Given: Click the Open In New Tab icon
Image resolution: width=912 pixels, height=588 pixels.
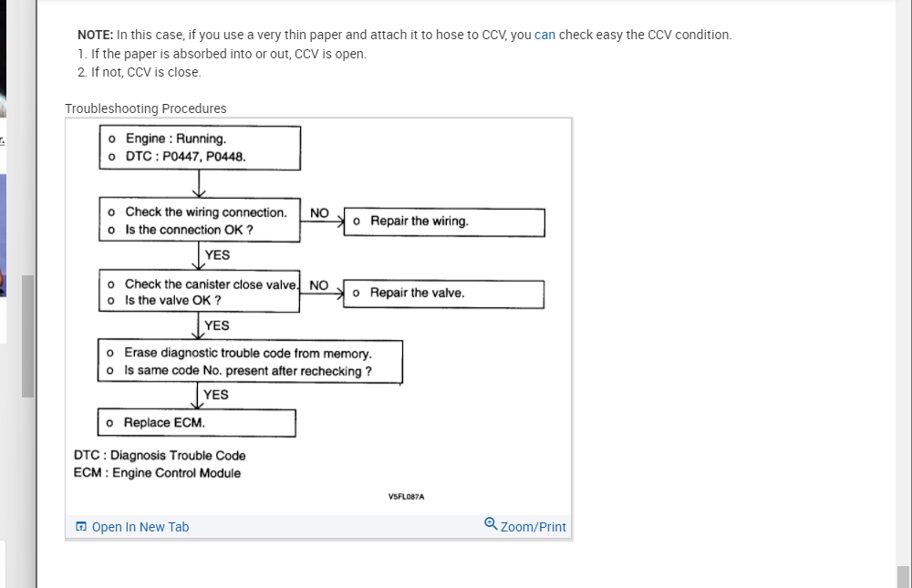Looking at the screenshot, I should point(81,527).
